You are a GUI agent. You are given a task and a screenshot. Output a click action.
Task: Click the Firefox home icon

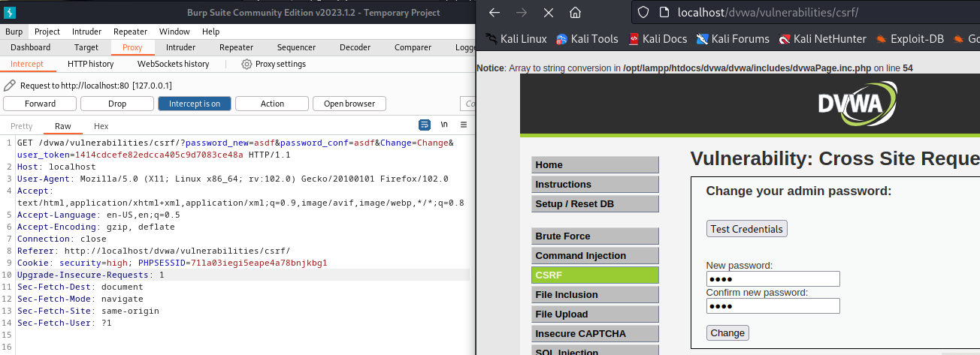575,13
